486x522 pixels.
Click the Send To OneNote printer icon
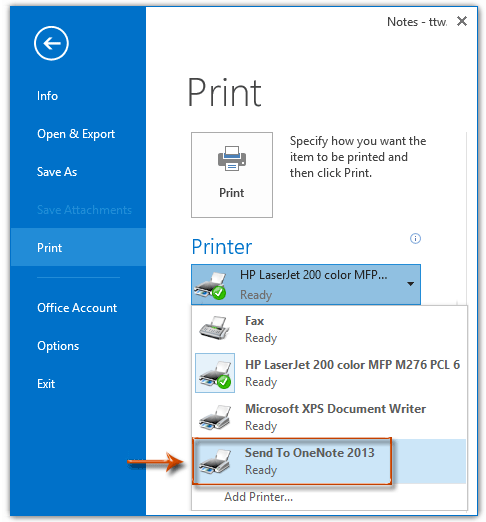[x=215, y=461]
